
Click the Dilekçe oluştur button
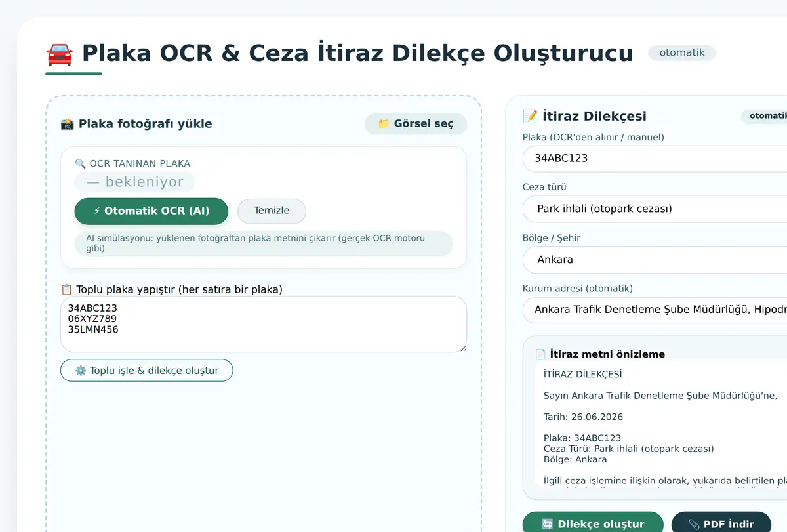[x=593, y=524]
